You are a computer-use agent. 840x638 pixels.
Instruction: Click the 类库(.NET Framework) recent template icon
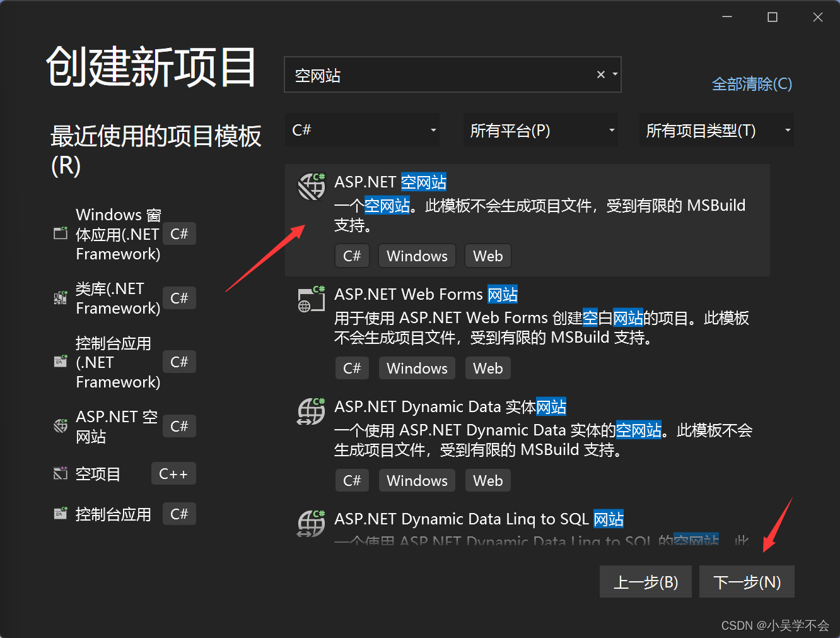61,298
